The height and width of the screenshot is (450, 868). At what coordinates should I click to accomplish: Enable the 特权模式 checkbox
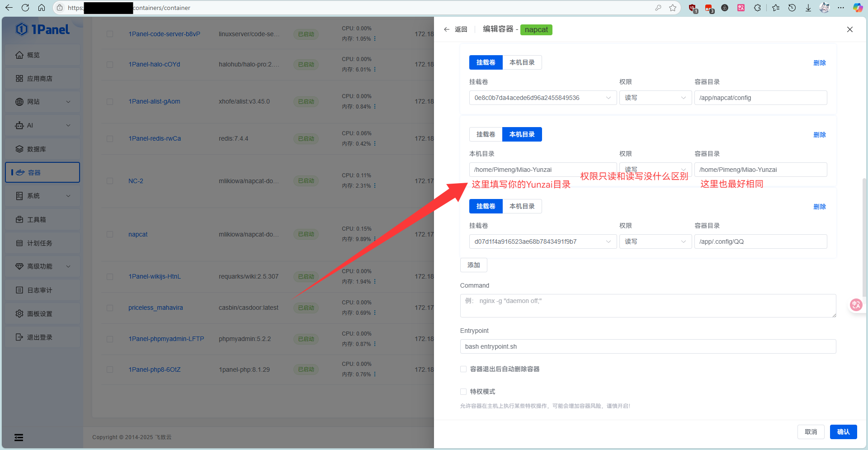463,392
